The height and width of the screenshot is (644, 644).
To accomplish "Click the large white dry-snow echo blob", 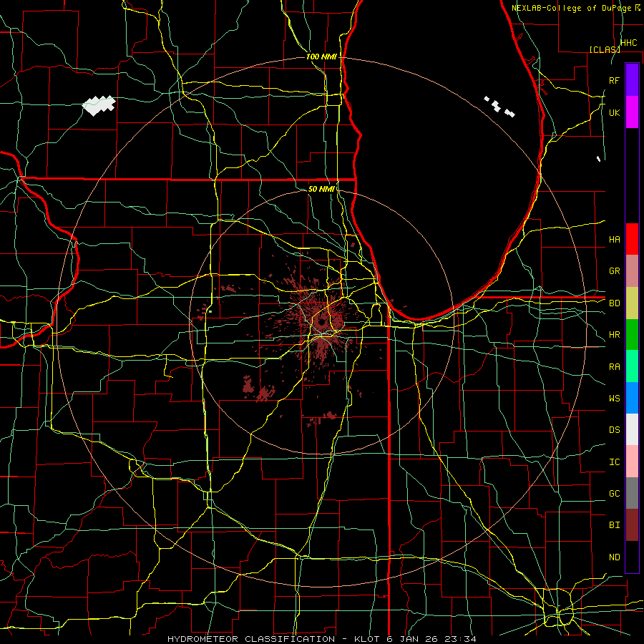I will 99,106.
